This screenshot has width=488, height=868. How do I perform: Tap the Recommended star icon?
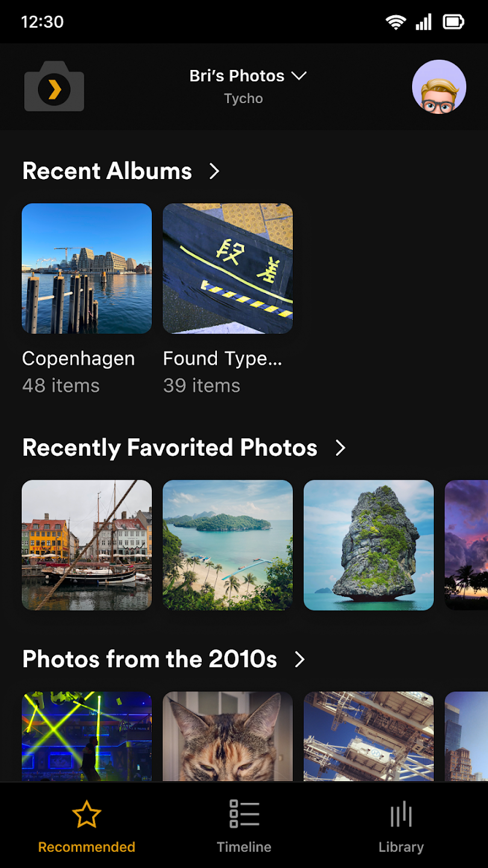tap(86, 814)
